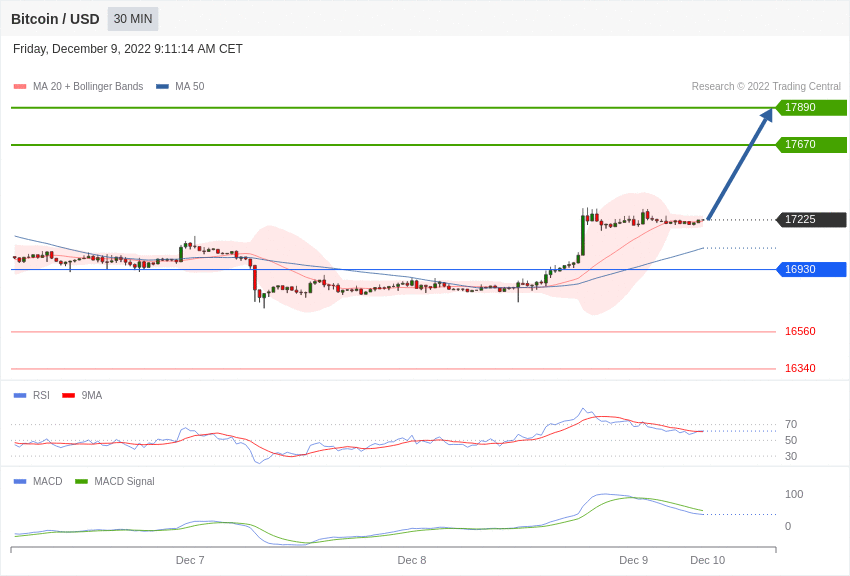Click the 16560 support level label
850x576 pixels.
[x=800, y=332]
